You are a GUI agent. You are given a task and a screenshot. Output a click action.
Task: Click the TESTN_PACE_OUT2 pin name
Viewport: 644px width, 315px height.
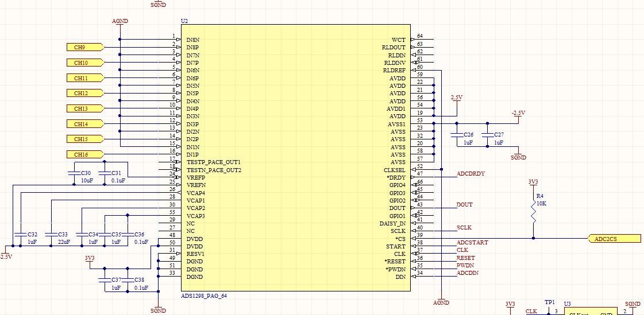point(214,170)
